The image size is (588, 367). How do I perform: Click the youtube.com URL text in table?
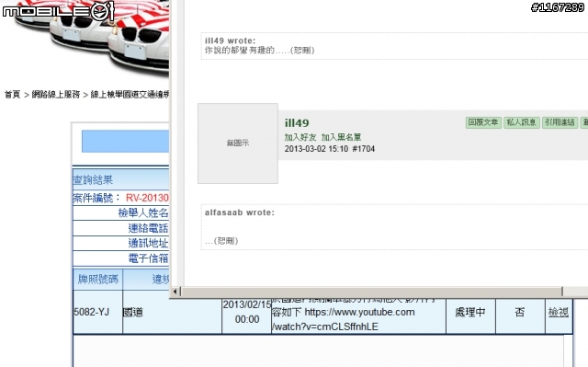pos(343,319)
